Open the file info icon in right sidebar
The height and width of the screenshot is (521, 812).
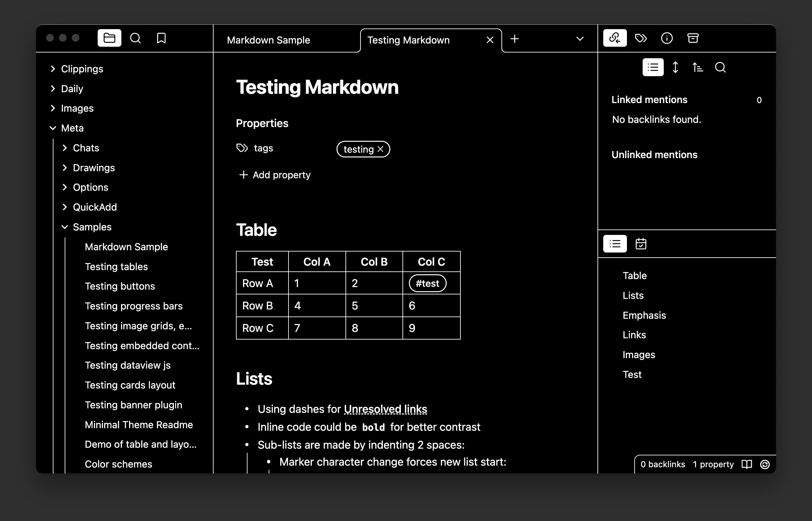(666, 38)
